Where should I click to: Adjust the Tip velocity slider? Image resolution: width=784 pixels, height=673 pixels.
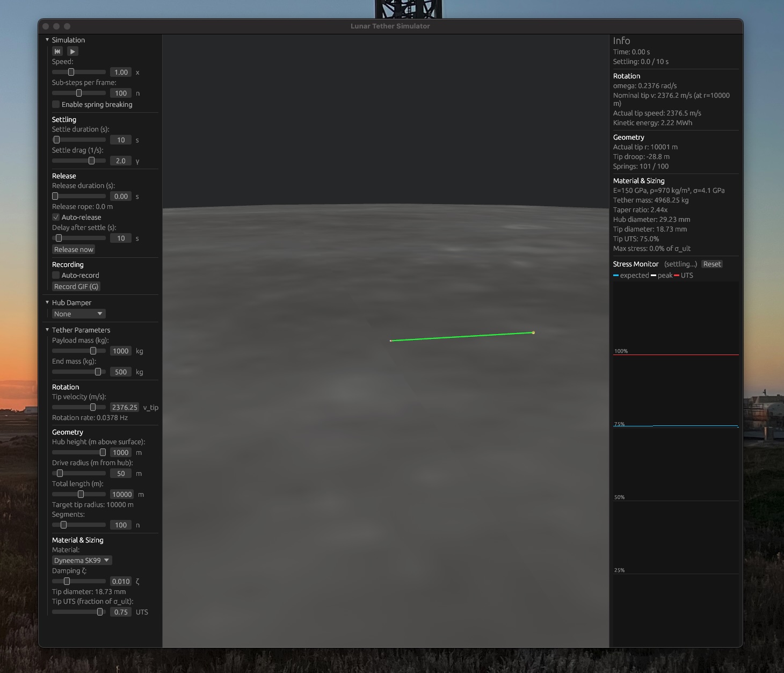(x=80, y=407)
